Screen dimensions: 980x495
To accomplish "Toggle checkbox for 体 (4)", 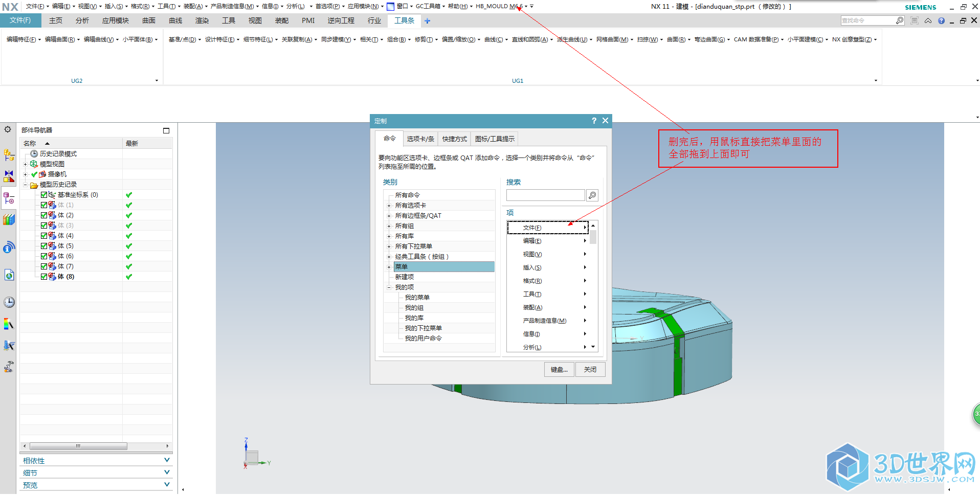I will [x=44, y=236].
